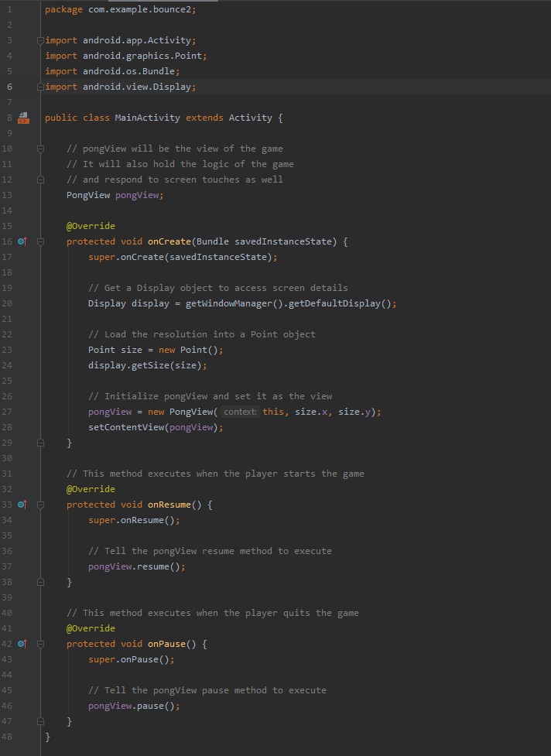This screenshot has width=551, height=756.
Task: Click the override gutter icon next to onCreate
Action: [x=22, y=241]
